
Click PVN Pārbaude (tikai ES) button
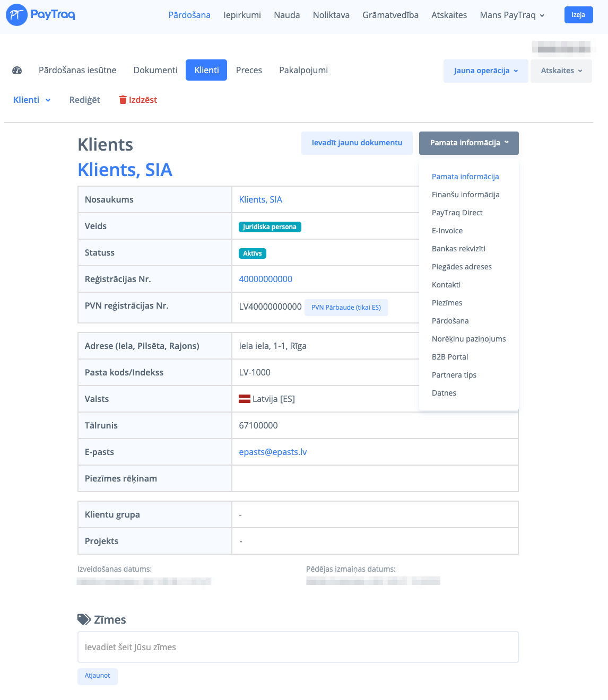point(346,308)
